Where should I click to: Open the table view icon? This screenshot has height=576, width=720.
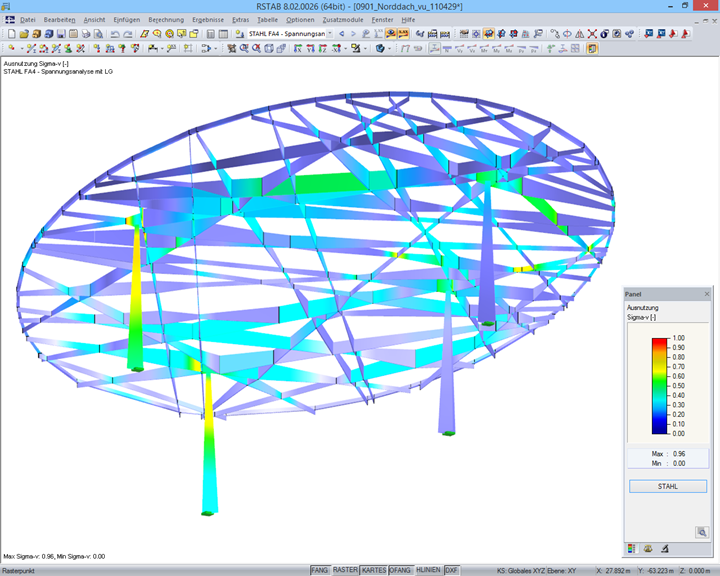pos(223,34)
